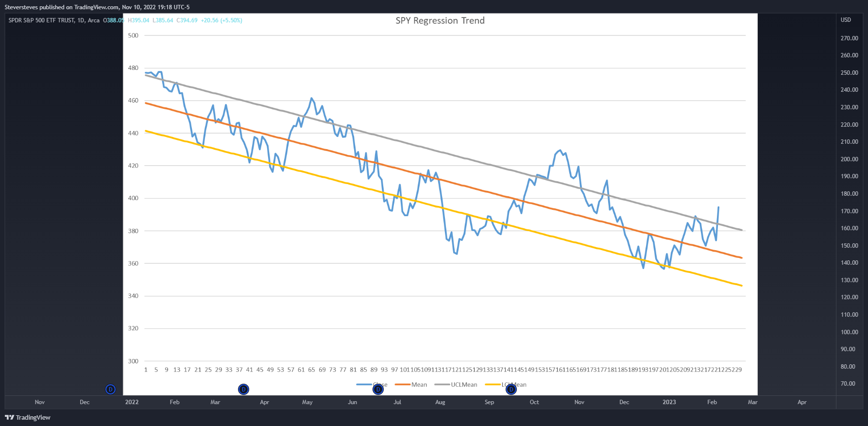Click the +20.56 (+5.50%) change value
Image resolution: width=868 pixels, height=426 pixels.
click(x=221, y=20)
